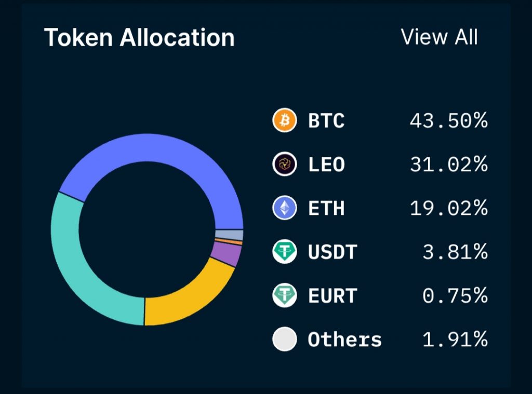Click the Token Allocation heading
Image resolution: width=532 pixels, height=394 pixels.
(x=139, y=38)
